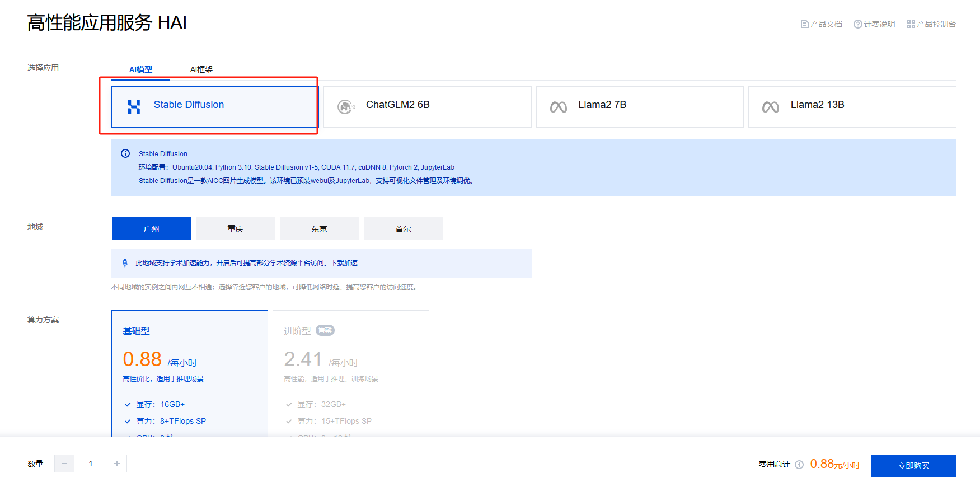The width and height of the screenshot is (980, 482).
Task: Click the 算力方案 section label
Action: tap(43, 320)
